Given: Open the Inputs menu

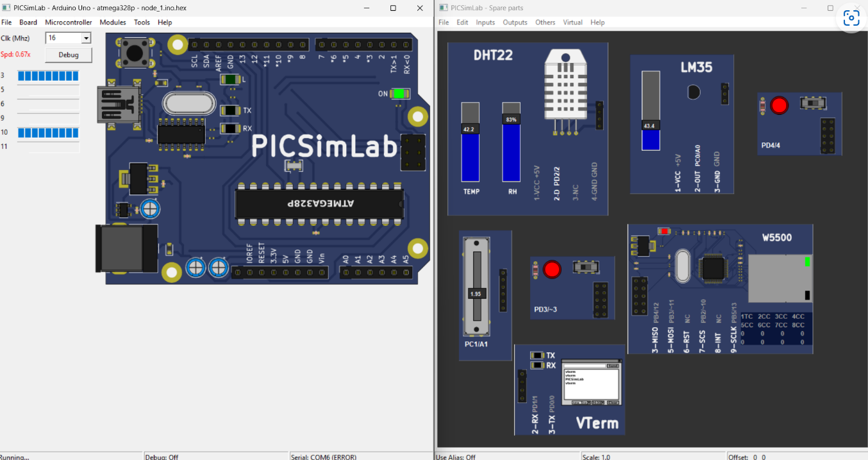Looking at the screenshot, I should tap(485, 22).
